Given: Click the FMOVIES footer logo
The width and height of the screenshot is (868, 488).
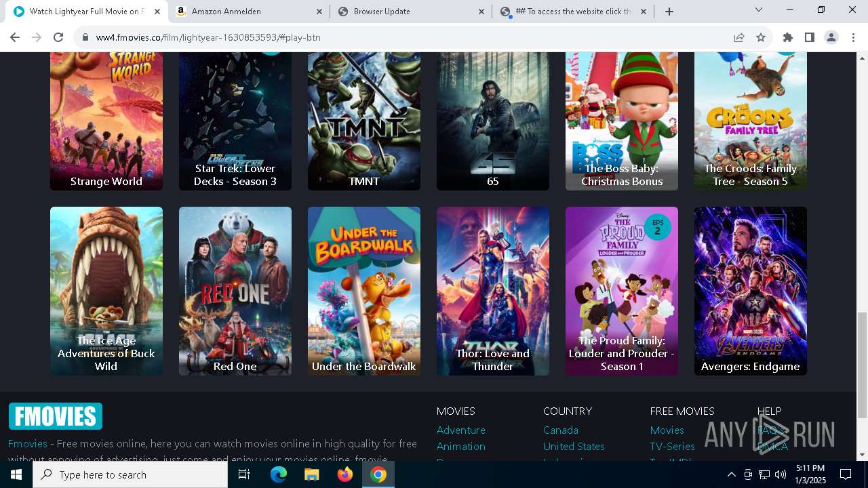Looking at the screenshot, I should coord(56,416).
